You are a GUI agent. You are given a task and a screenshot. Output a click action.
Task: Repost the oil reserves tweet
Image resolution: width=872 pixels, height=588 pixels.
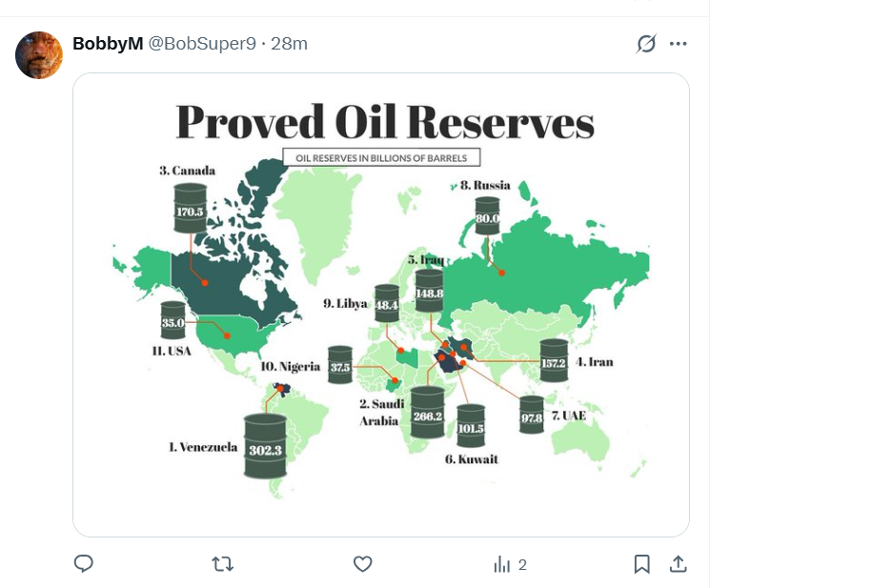pos(222,564)
